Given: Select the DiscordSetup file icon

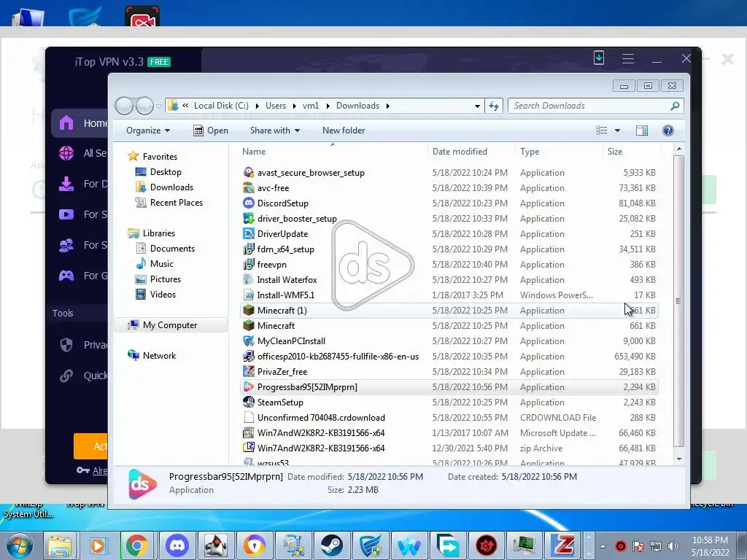Looking at the screenshot, I should [x=248, y=203].
